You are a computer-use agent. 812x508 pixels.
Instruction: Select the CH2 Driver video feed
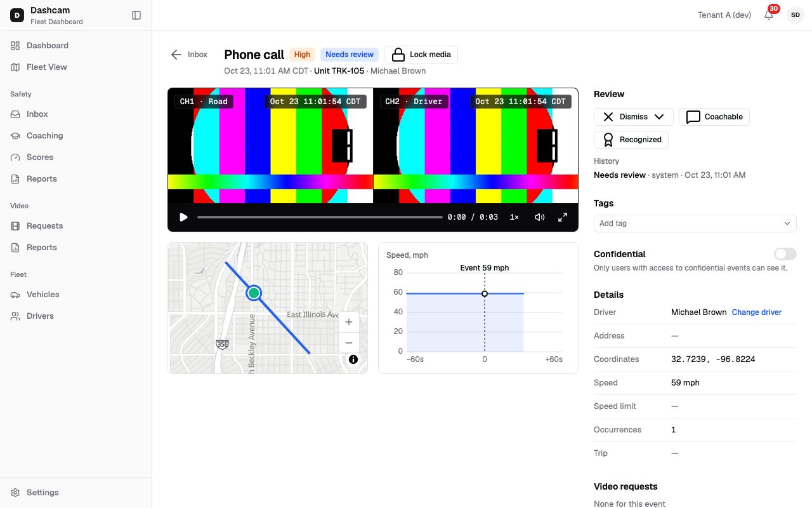point(476,145)
